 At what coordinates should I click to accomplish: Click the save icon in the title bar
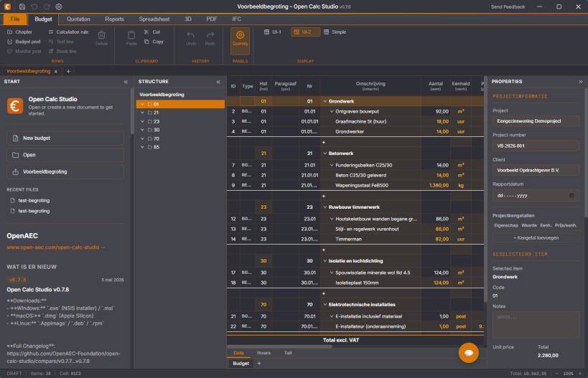22,6
